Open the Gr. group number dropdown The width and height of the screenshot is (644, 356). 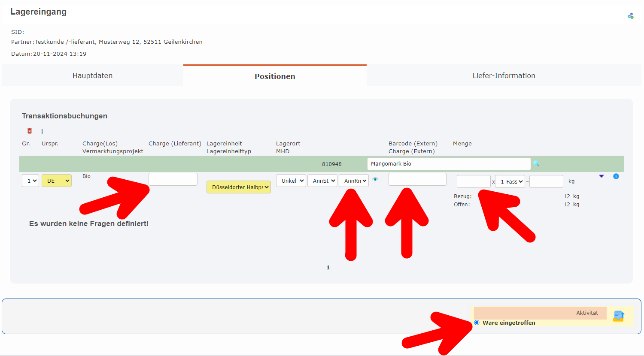pyautogui.click(x=30, y=181)
